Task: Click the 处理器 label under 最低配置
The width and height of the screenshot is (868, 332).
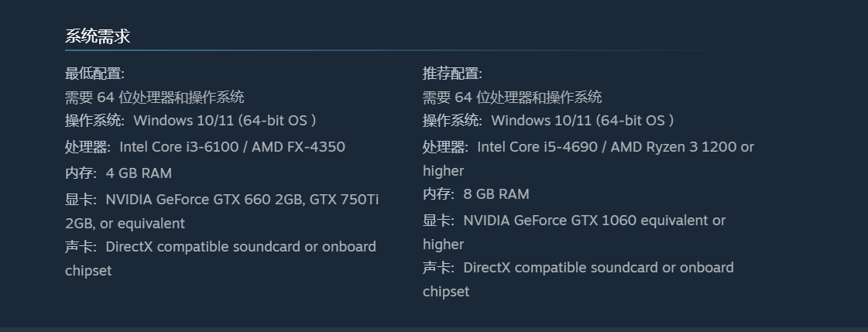Action: coord(87,147)
